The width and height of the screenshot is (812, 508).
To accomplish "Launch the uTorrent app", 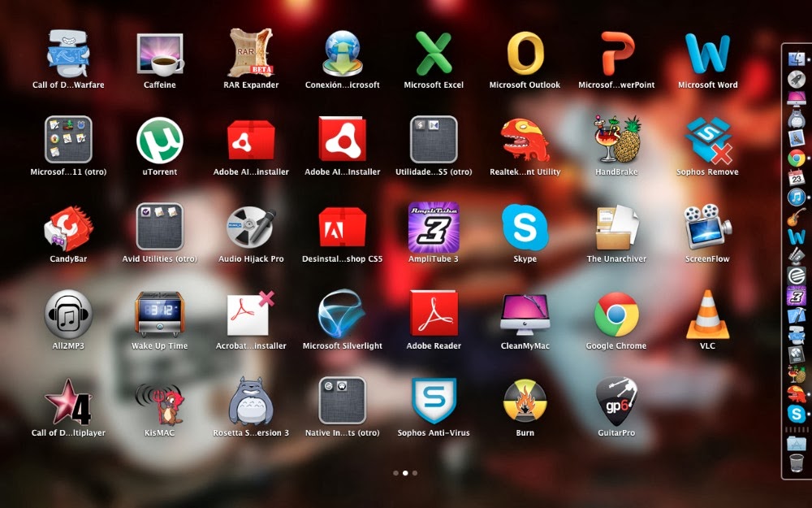I will click(x=159, y=141).
